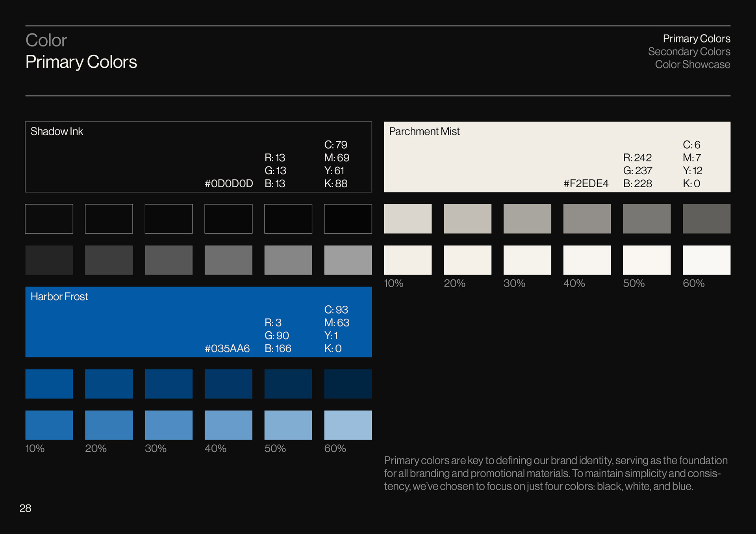Click the 30% label under Parchment Mist

coord(514,283)
